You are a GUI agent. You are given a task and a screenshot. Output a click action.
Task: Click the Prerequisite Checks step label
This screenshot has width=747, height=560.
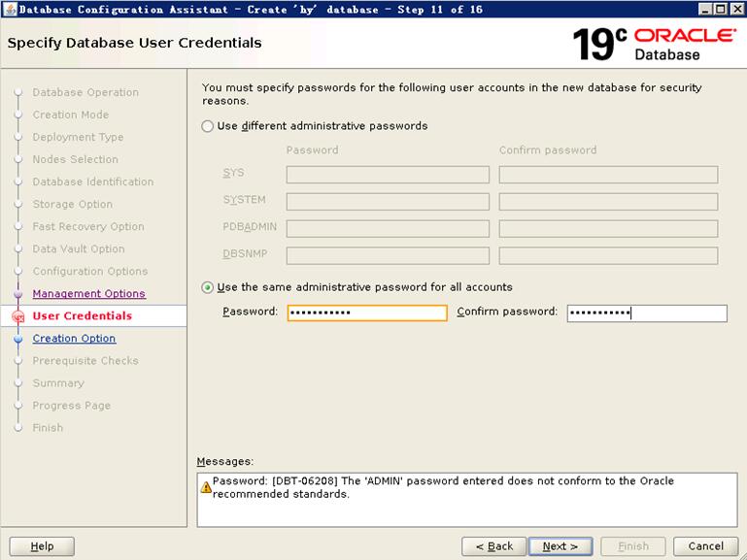click(85, 361)
